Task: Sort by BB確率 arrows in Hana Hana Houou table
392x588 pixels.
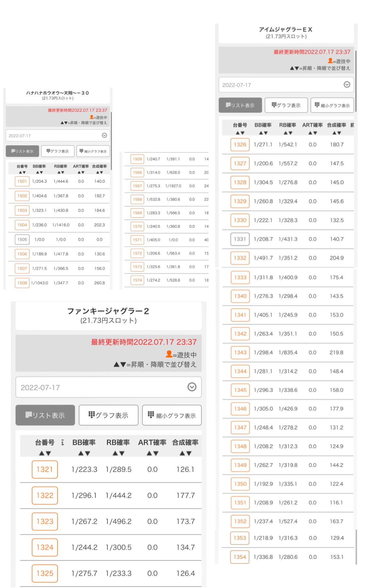Action: 39,172
